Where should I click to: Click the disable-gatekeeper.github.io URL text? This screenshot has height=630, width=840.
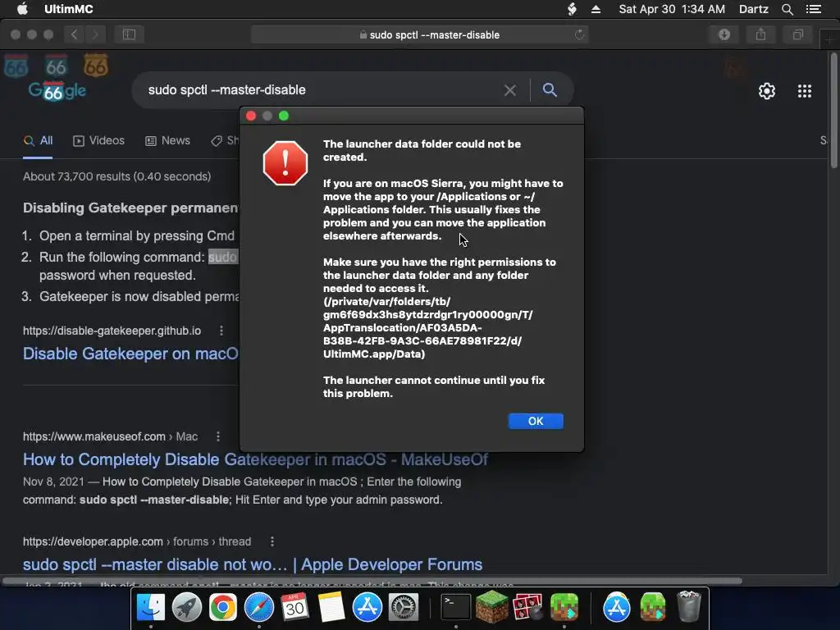coord(112,331)
